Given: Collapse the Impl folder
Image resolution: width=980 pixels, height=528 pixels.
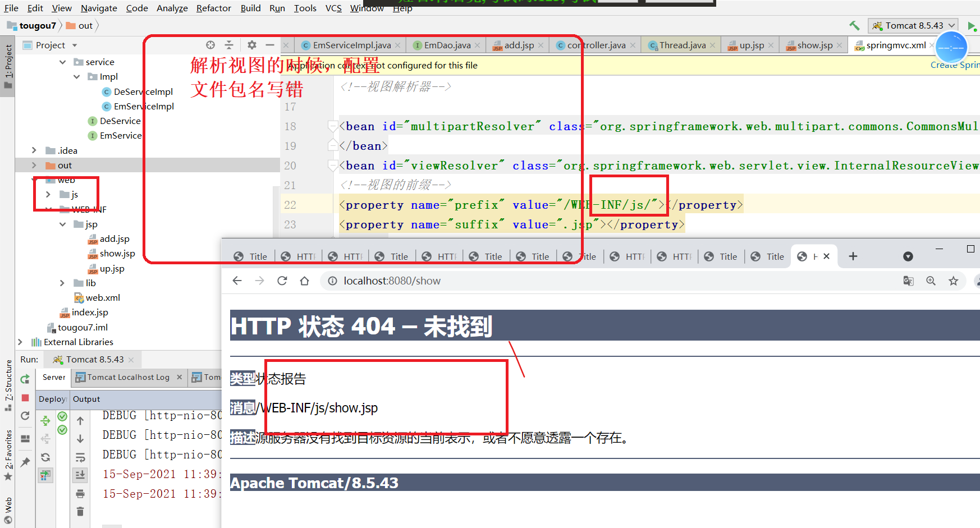Looking at the screenshot, I should pos(76,77).
